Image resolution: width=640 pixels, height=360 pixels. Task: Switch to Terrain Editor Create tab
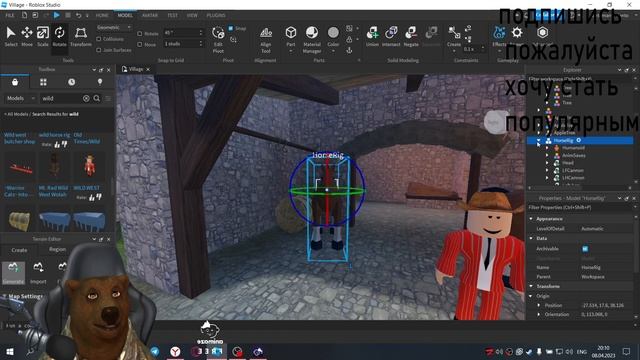tap(19, 249)
